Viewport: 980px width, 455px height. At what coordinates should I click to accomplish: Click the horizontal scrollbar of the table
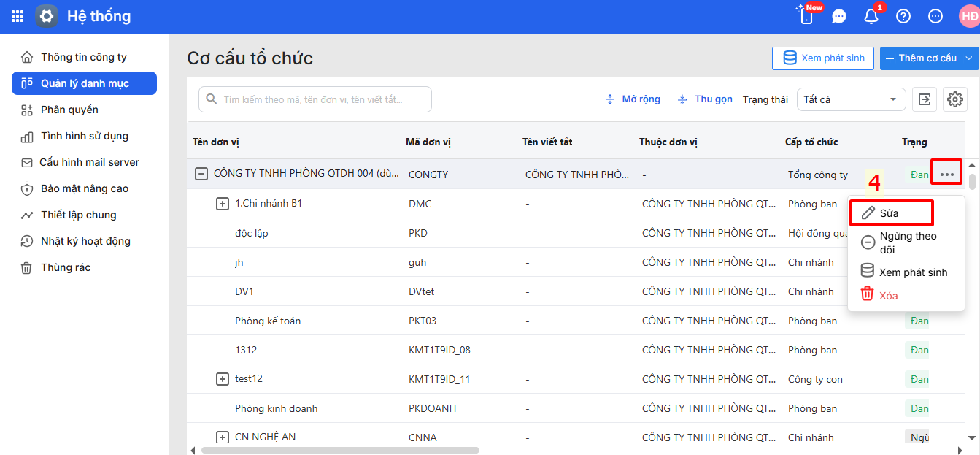pos(340,450)
